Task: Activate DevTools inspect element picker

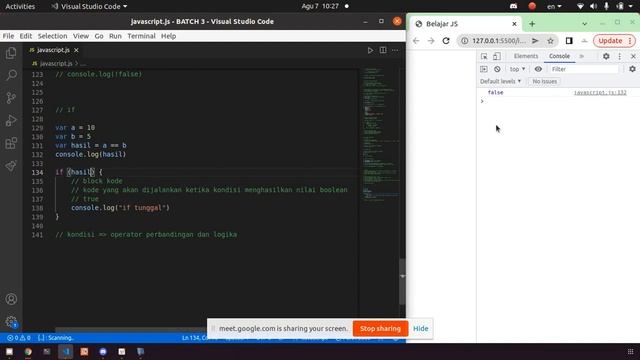Action: [x=484, y=56]
